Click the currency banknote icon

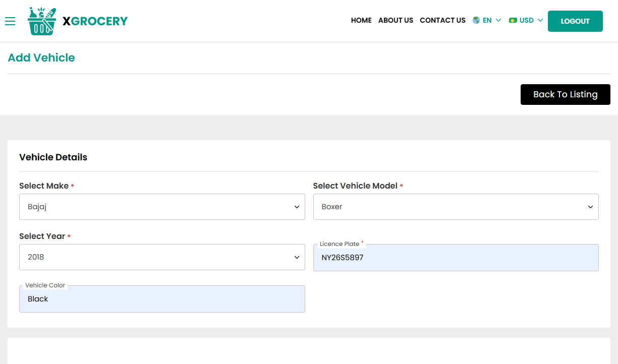point(513,21)
